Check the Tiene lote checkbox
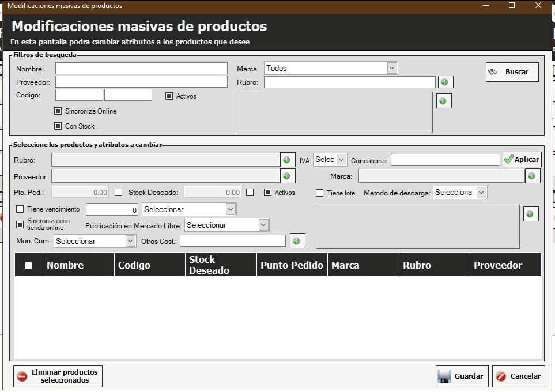Screen dimensions: 555x392 tap(320, 193)
